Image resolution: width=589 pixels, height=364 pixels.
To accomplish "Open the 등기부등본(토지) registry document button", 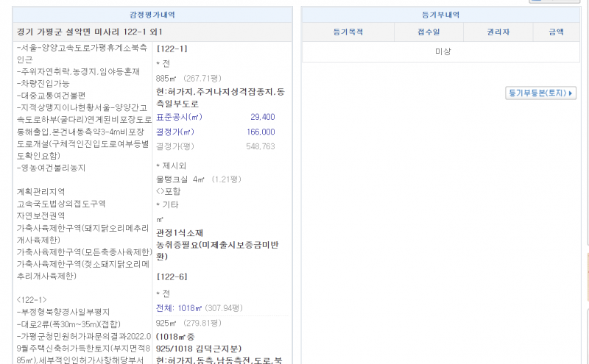I will click(541, 93).
